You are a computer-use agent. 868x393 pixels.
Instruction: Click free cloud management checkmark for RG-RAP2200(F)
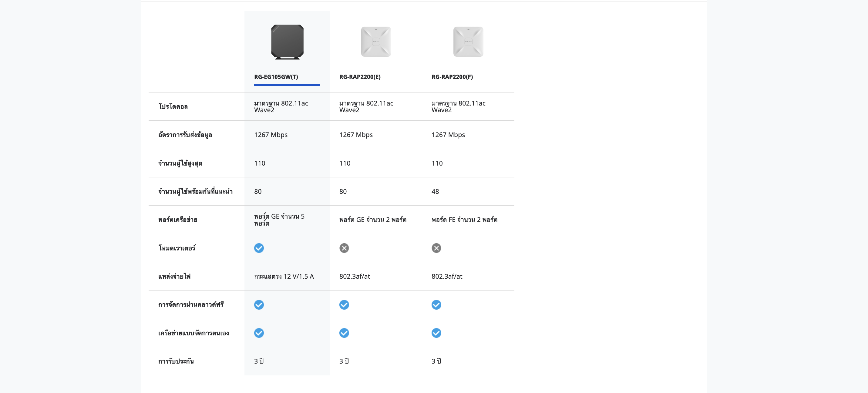click(436, 305)
